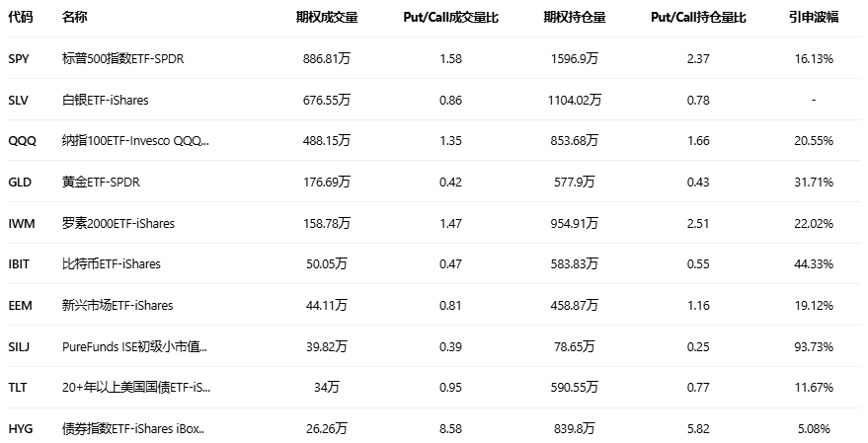Sort by 期权成交量 column header

click(x=326, y=18)
